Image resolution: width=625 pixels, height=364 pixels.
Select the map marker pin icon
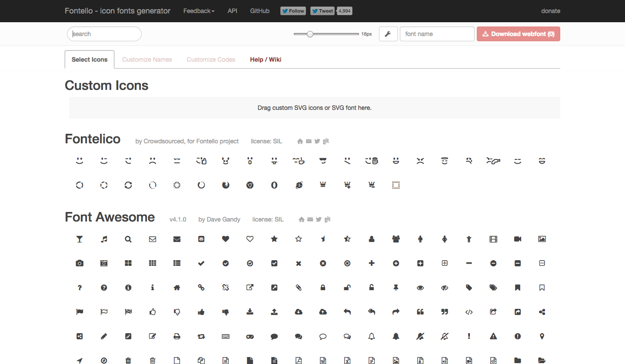(x=542, y=336)
